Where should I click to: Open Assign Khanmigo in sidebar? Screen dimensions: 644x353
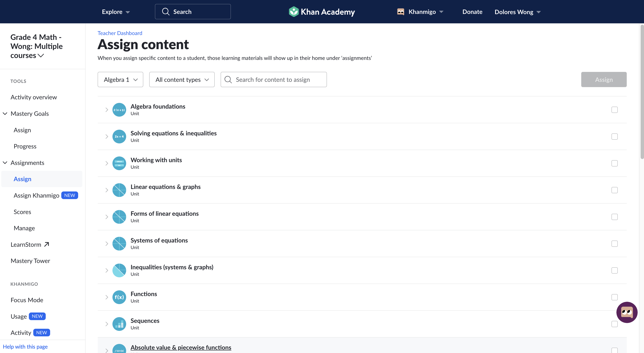point(36,195)
